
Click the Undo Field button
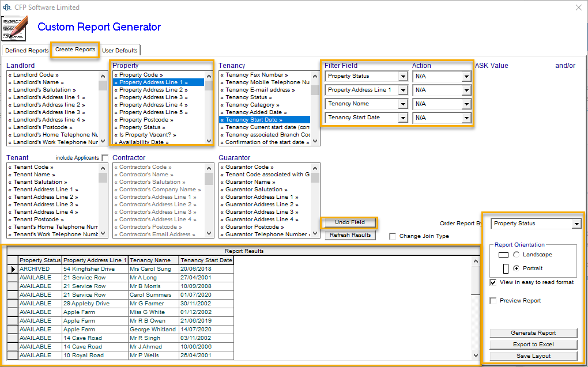(x=350, y=222)
